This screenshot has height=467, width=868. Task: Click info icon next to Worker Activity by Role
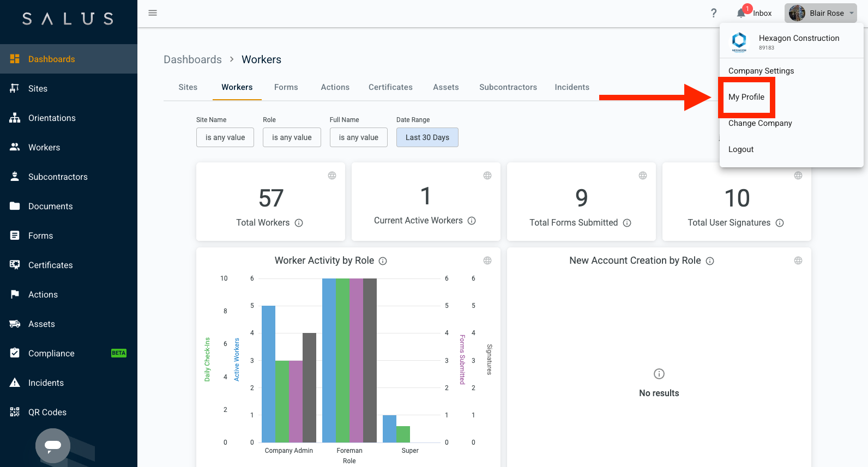(383, 261)
